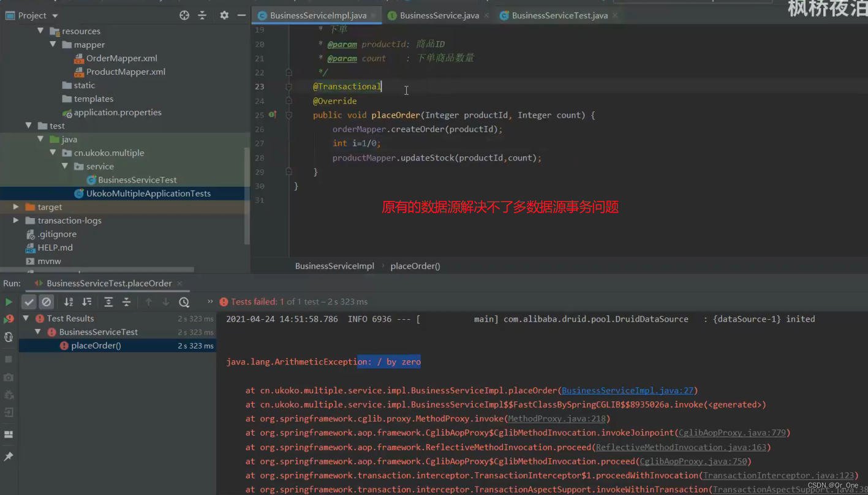Screen dimensions: 868x495
Task: Select ProductMapper.xml file
Action: (x=126, y=72)
